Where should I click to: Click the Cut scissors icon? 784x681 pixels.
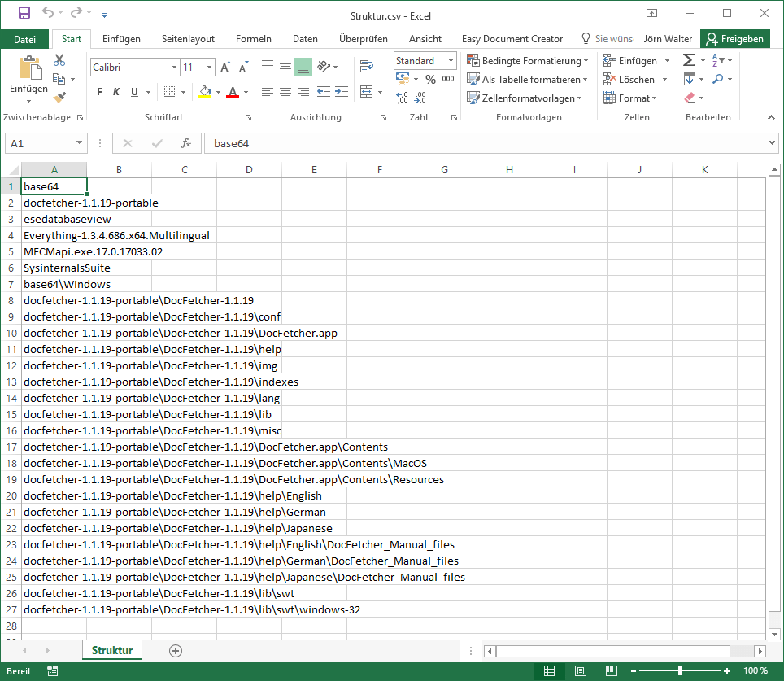(59, 61)
